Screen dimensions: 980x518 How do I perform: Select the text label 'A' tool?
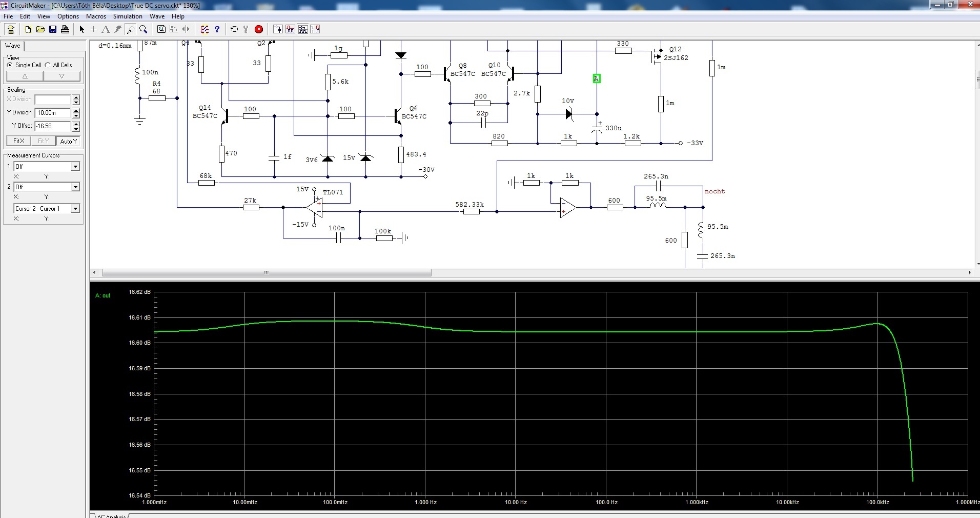coord(106,30)
